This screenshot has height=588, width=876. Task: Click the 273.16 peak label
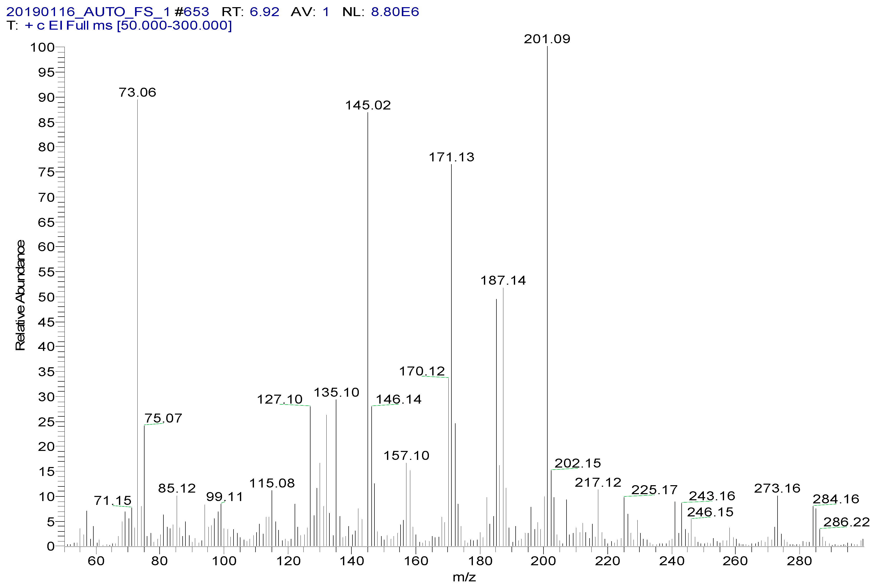pos(777,488)
